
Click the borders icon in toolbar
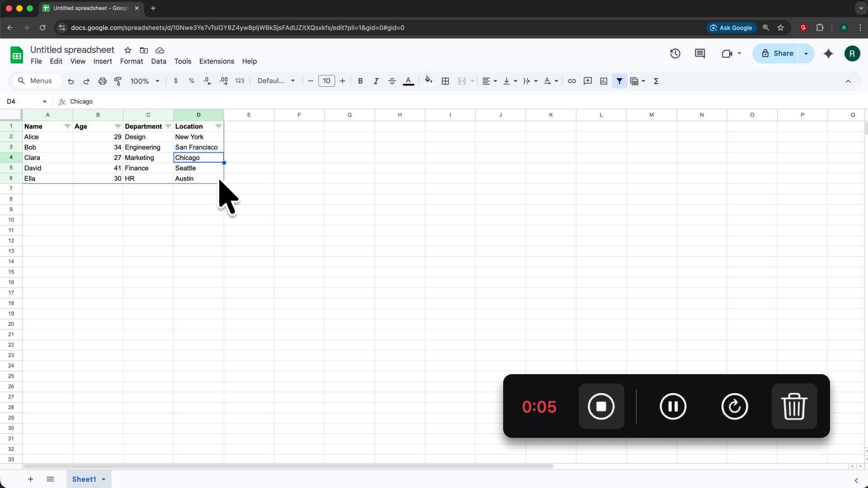(x=445, y=81)
